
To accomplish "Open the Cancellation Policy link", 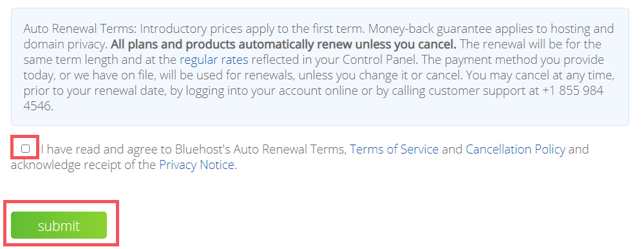I will (x=515, y=149).
